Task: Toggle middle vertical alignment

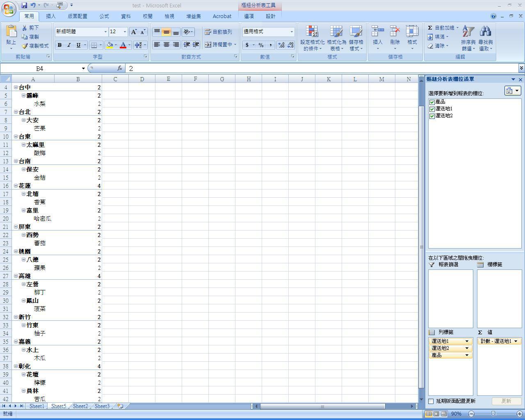Action: [x=167, y=32]
